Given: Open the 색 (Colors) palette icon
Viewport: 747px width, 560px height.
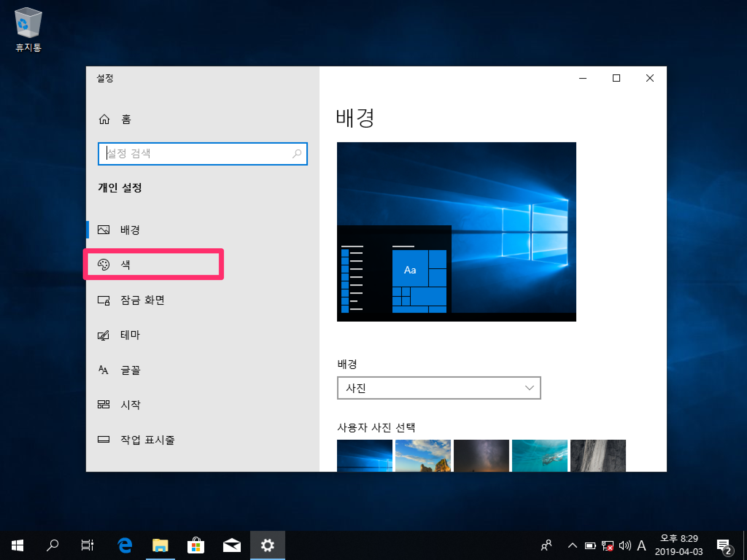Looking at the screenshot, I should pos(104,264).
